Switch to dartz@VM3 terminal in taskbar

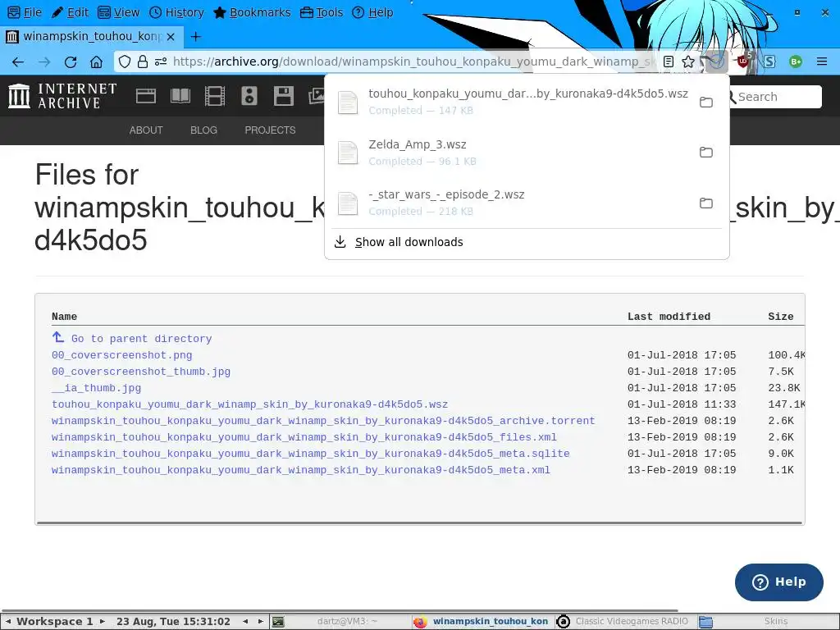(340, 622)
